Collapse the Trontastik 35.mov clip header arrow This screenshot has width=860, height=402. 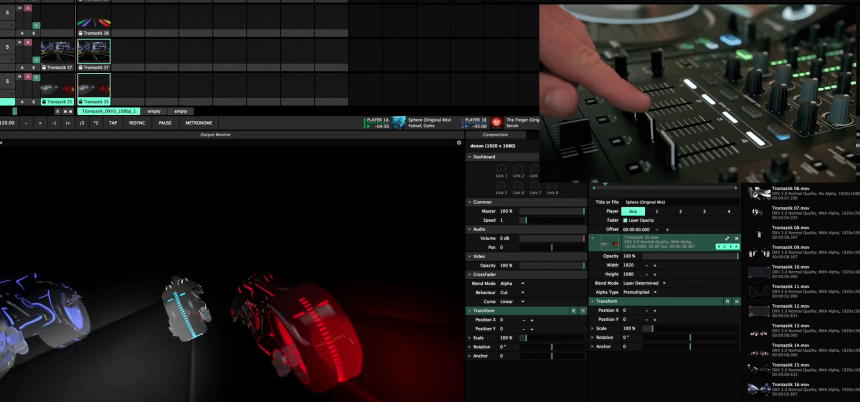point(592,239)
